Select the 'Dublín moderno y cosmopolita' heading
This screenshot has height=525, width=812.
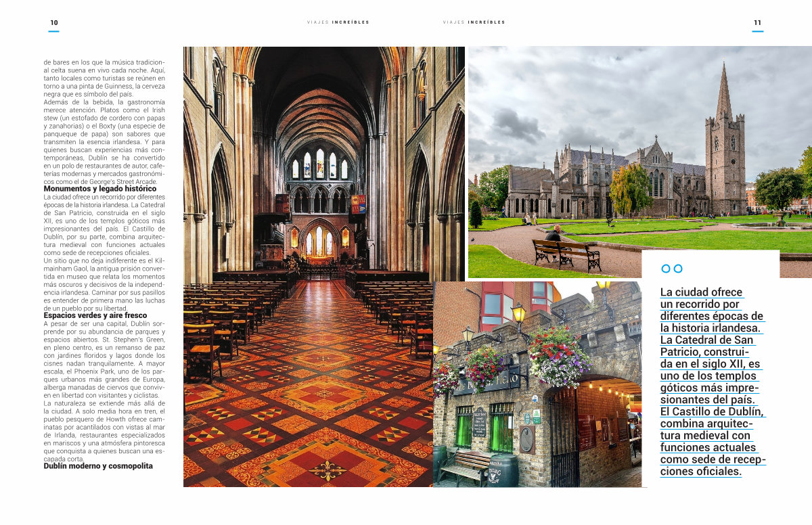click(98, 466)
